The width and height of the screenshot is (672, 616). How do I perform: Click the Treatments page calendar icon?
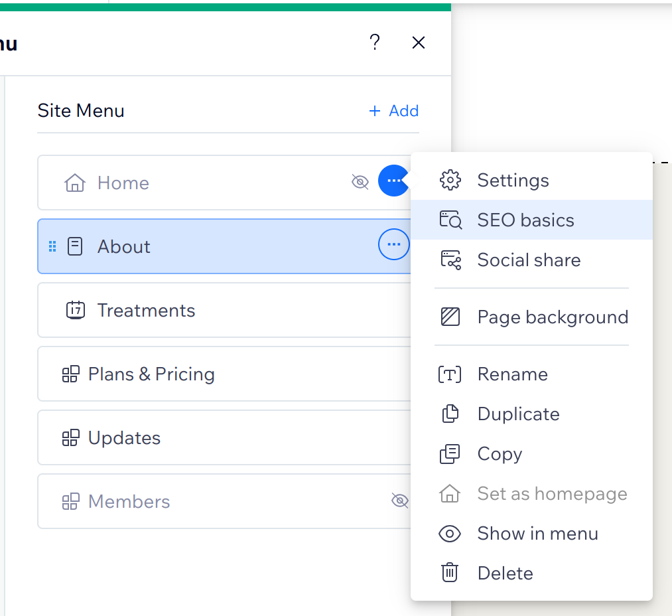(75, 310)
